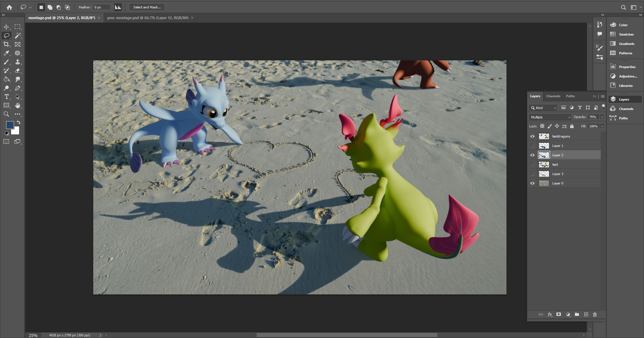Open the Lasso tool preset picker arrow
Image resolution: width=644 pixels, height=338 pixels.
(x=30, y=7)
